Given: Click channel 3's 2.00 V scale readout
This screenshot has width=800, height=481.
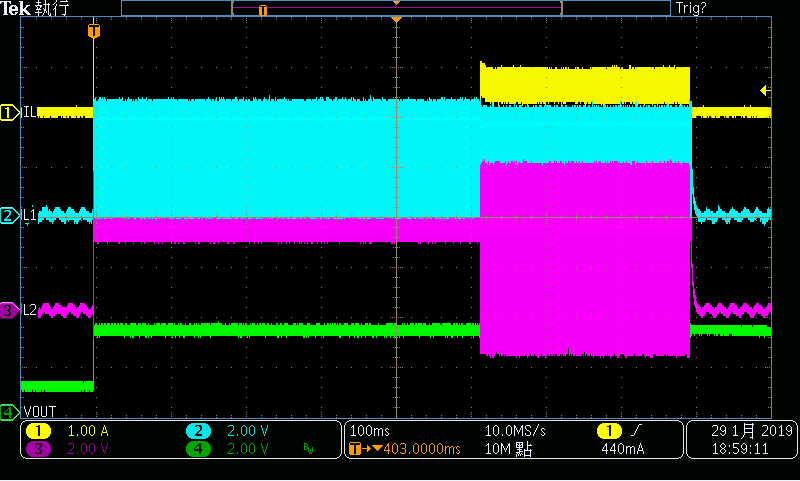Looking at the screenshot, I should (x=88, y=449).
